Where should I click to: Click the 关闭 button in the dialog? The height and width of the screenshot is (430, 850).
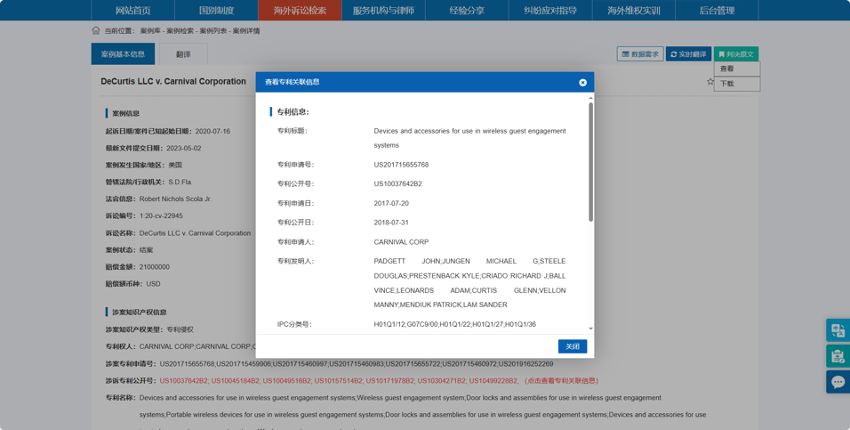572,346
